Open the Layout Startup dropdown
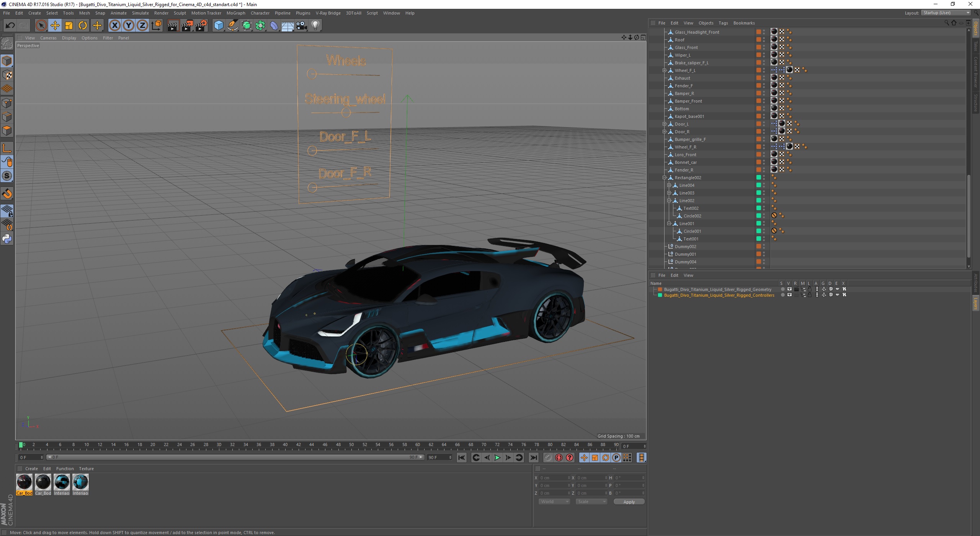 click(x=946, y=13)
